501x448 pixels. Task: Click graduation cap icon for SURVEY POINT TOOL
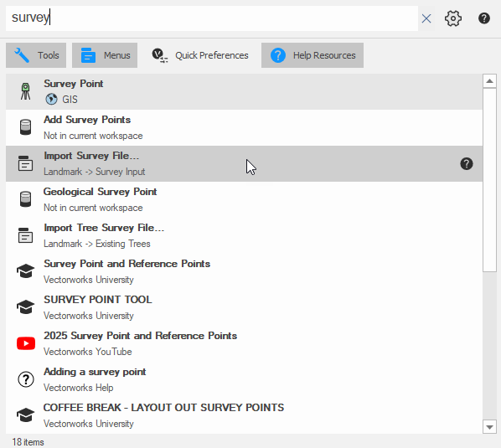pyautogui.click(x=26, y=307)
